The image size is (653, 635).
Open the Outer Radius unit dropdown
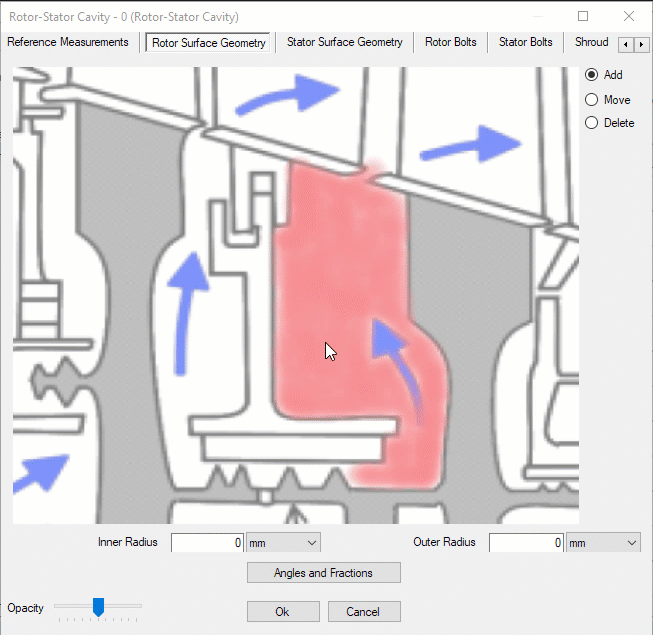tap(603, 542)
